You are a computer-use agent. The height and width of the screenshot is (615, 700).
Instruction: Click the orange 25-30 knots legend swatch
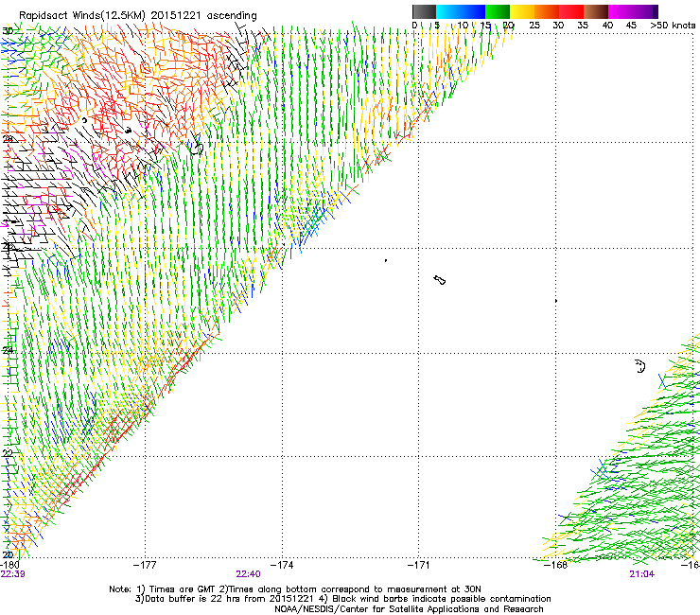[547, 11]
